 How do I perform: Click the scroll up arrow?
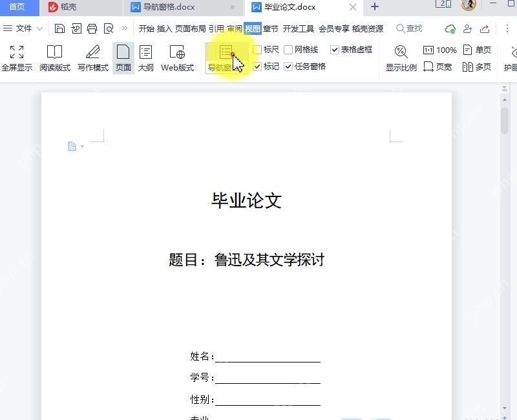(505, 100)
